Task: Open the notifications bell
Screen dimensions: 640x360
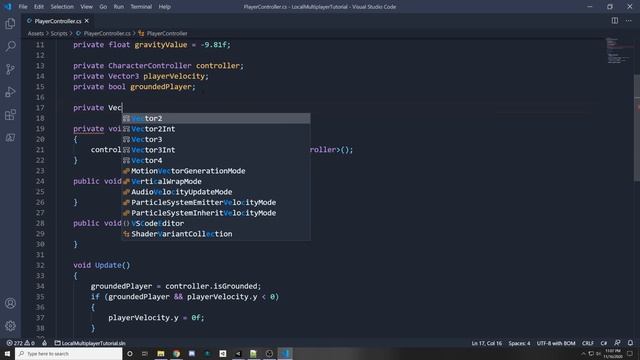Action: pyautogui.click(x=631, y=343)
